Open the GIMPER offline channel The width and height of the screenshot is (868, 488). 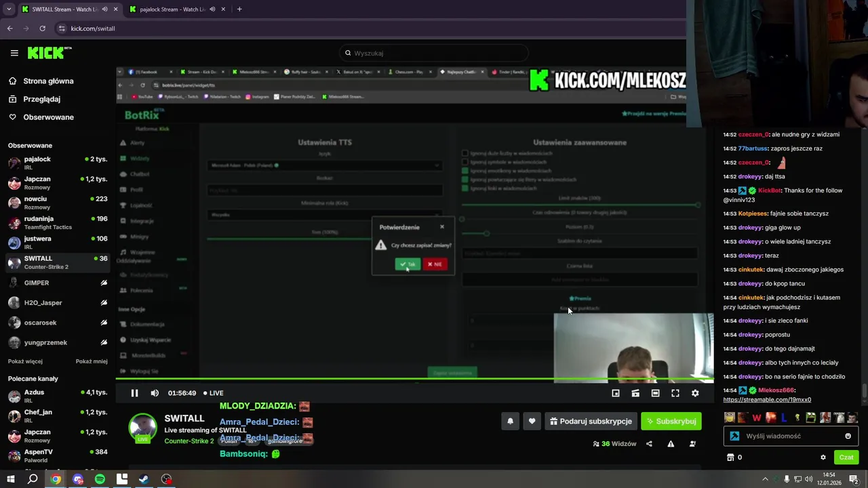pyautogui.click(x=58, y=283)
